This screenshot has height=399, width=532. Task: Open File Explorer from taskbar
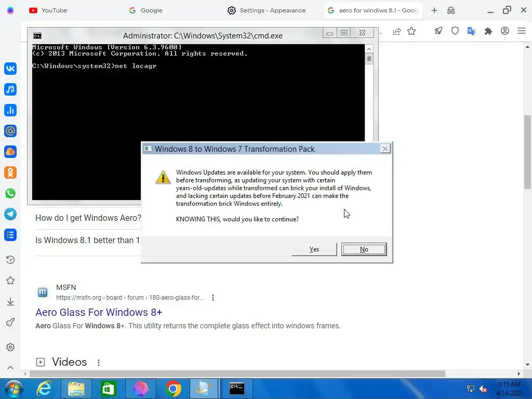pos(76,389)
